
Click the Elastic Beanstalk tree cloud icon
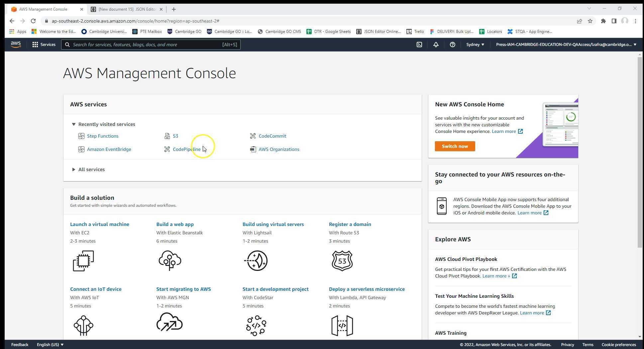coord(170,261)
